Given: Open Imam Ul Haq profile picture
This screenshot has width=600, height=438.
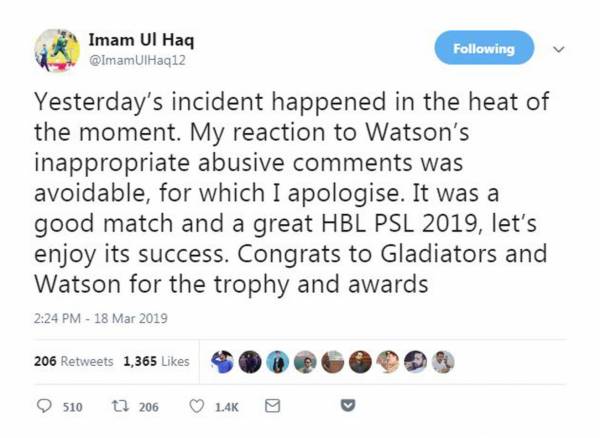Looking at the screenshot, I should [x=57, y=50].
